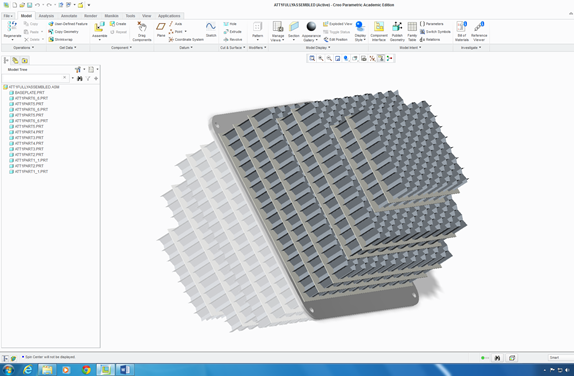This screenshot has width=574, height=376.
Task: Toggle datum display filters in graphics toolbar
Action: (372, 59)
